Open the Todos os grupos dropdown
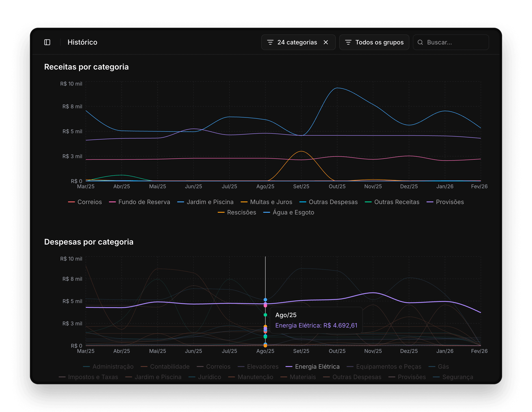The image size is (532, 412). point(379,42)
